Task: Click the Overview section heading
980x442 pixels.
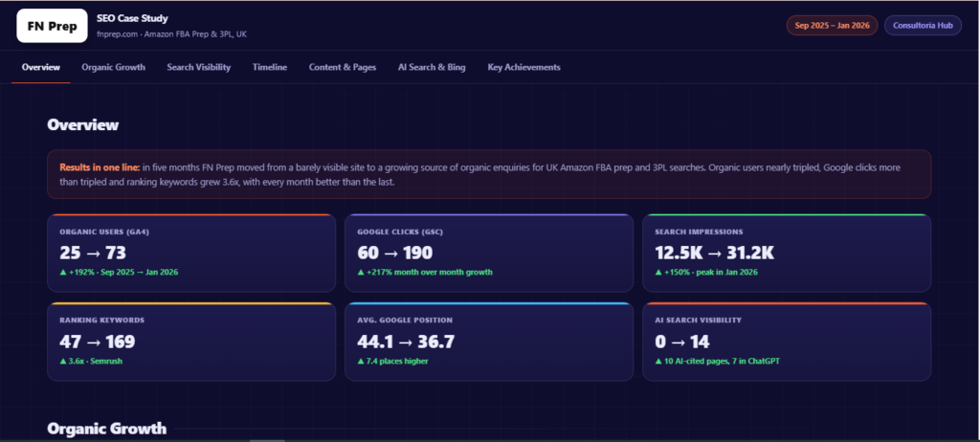Action: (83, 124)
